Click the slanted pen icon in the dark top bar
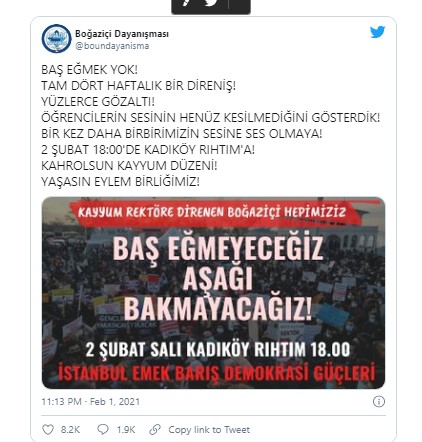 186,3
